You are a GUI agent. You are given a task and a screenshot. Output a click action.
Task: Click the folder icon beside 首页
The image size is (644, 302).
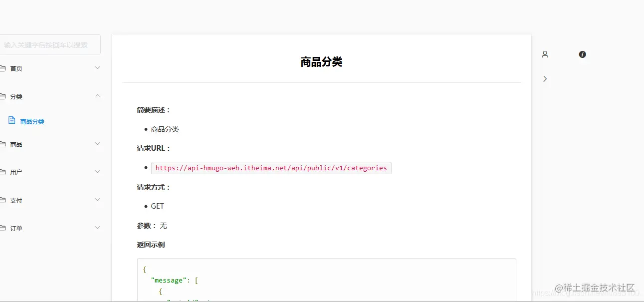coord(2,68)
